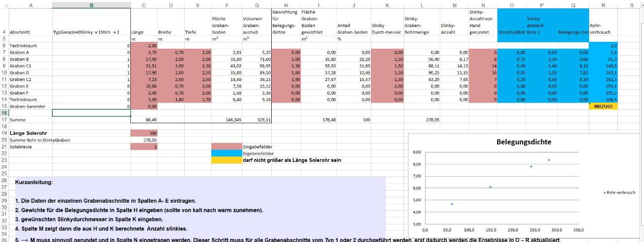Select the empty active cell B16
The width and height of the screenshot is (644, 242).
[92, 113]
